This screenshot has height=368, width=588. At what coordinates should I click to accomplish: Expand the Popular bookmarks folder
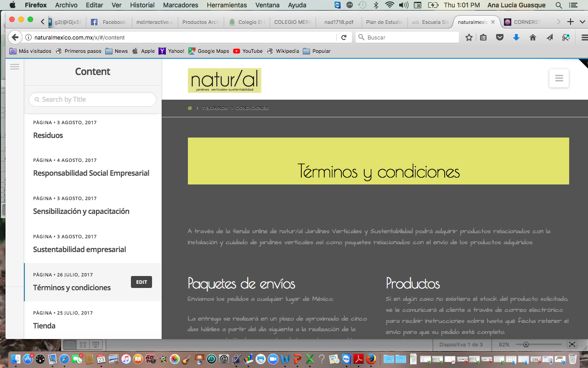(317, 51)
